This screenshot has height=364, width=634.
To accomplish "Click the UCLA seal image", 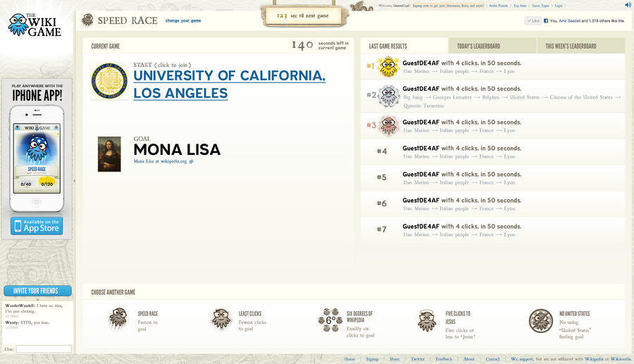I will 109,81.
